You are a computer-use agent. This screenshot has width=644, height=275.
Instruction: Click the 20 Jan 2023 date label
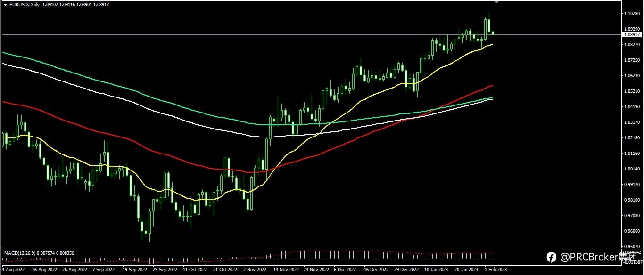[467, 270]
